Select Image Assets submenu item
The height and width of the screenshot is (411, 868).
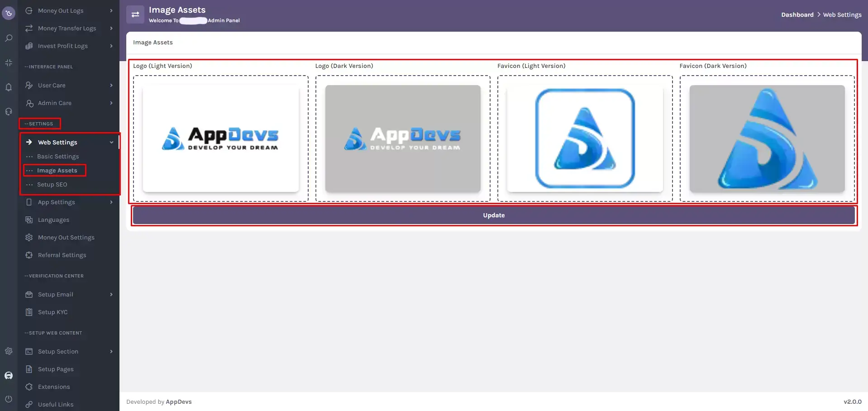tap(57, 170)
